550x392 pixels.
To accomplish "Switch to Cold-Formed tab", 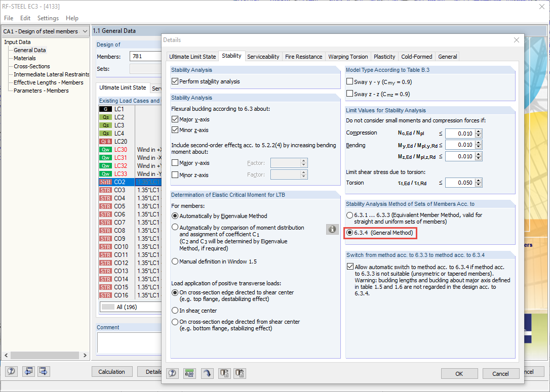I will 417,57.
